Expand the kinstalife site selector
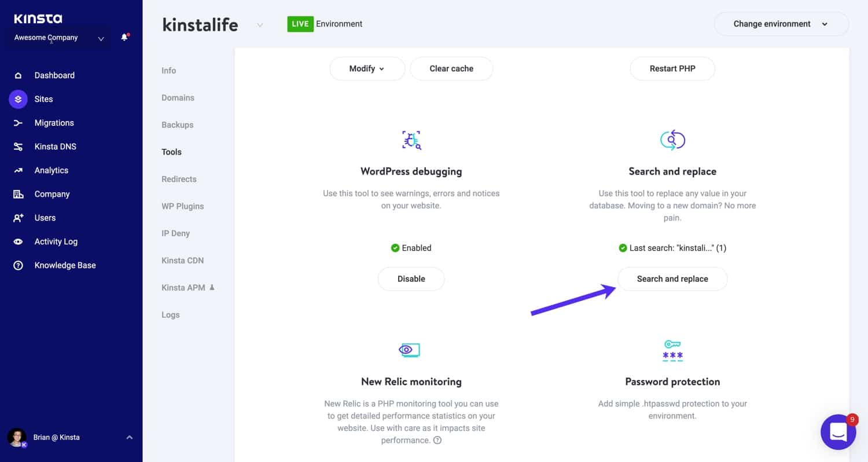This screenshot has width=868, height=462. point(260,25)
